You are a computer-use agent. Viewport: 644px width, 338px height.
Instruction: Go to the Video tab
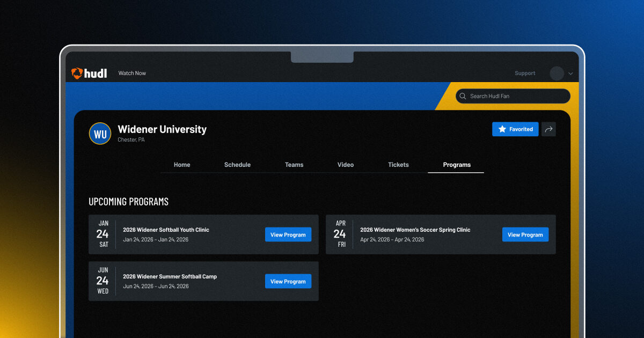[x=346, y=165]
